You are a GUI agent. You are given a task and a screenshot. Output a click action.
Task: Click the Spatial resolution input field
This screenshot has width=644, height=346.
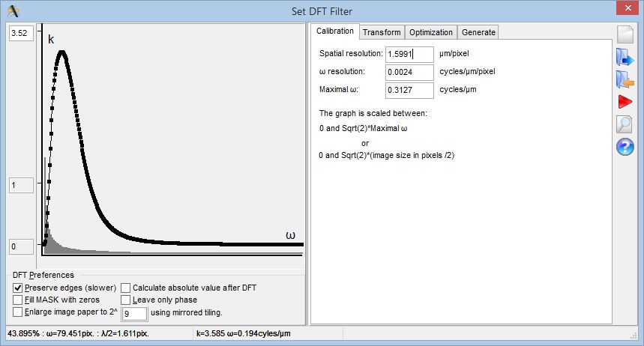409,54
